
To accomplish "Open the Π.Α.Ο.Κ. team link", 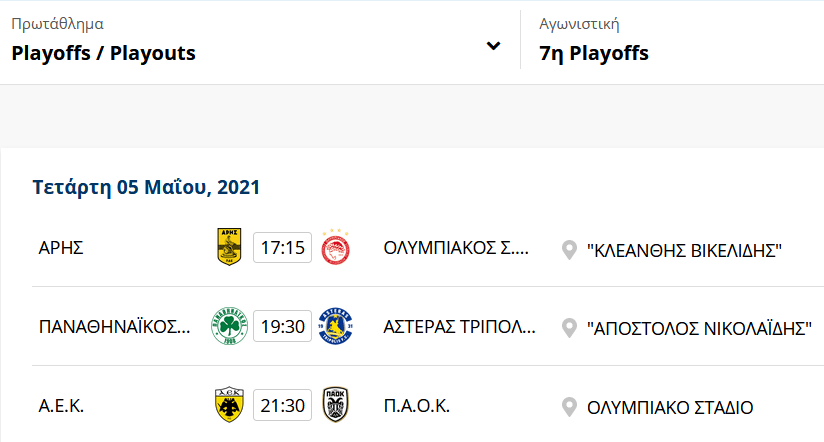I will (x=417, y=407).
